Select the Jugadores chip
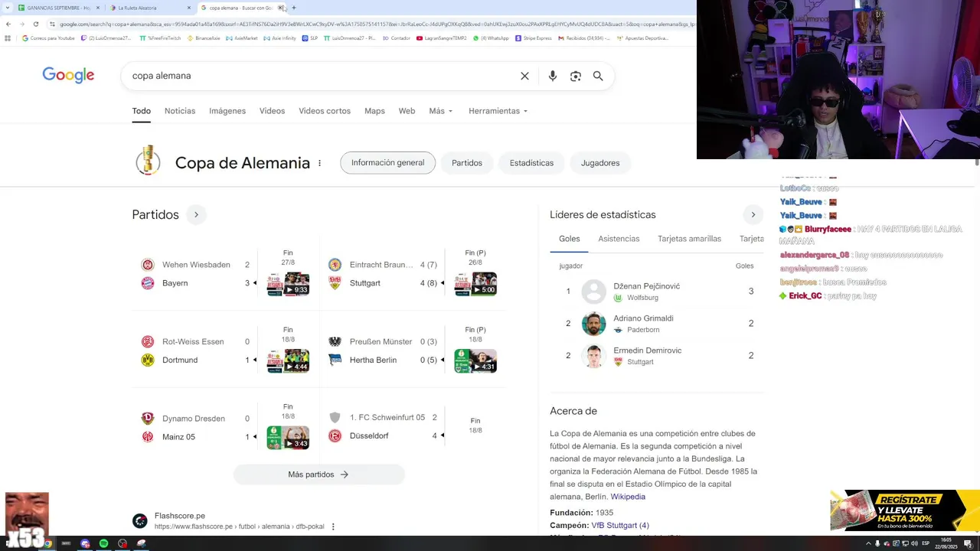980x551 pixels. coord(600,163)
